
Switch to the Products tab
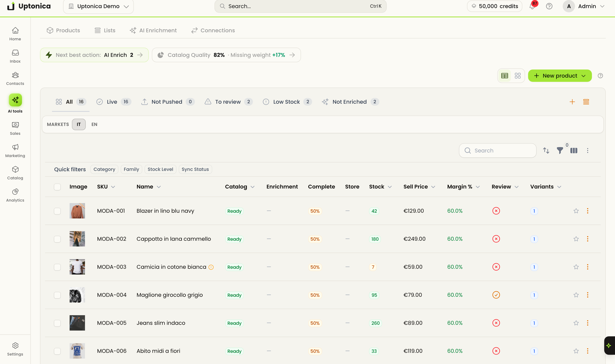[63, 30]
